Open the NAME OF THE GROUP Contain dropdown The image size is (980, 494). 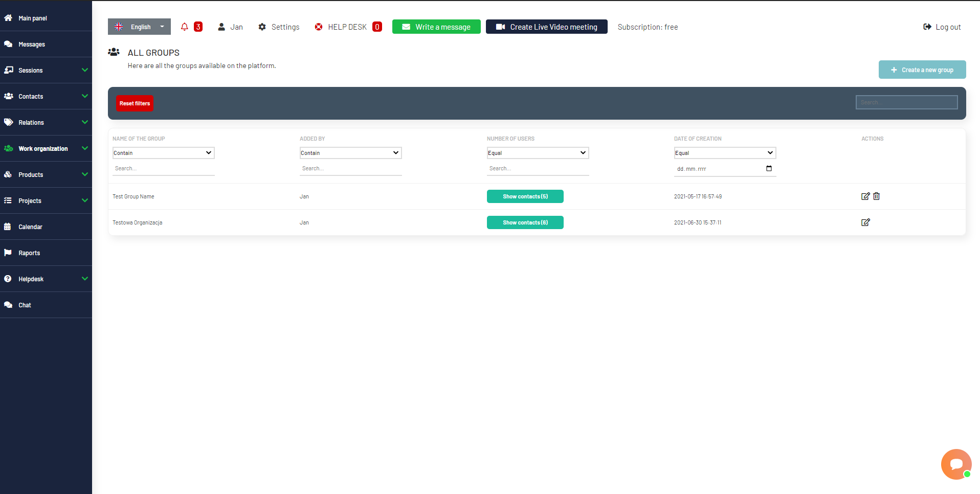tap(163, 152)
